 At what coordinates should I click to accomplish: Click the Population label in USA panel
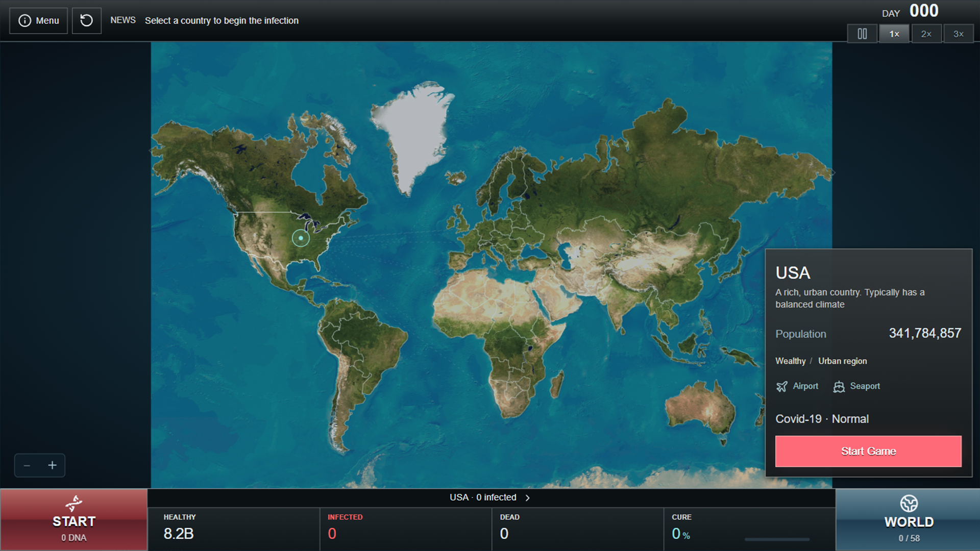(x=800, y=334)
